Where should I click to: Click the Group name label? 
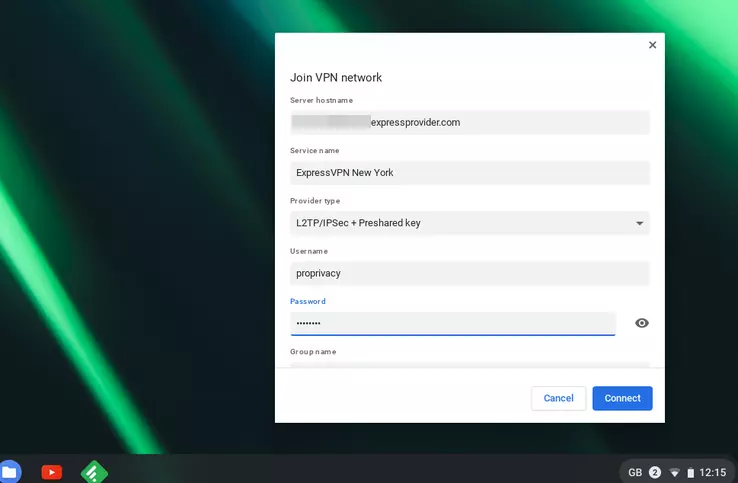click(x=313, y=352)
